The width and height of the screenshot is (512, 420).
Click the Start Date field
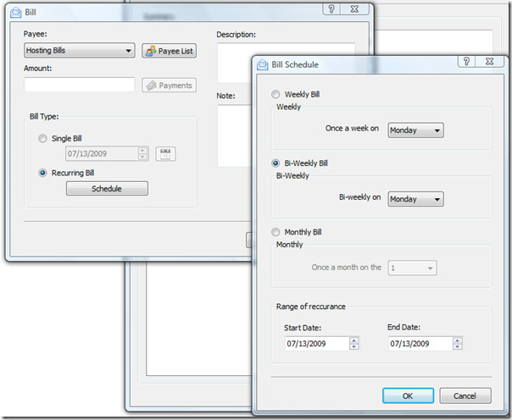click(x=317, y=344)
